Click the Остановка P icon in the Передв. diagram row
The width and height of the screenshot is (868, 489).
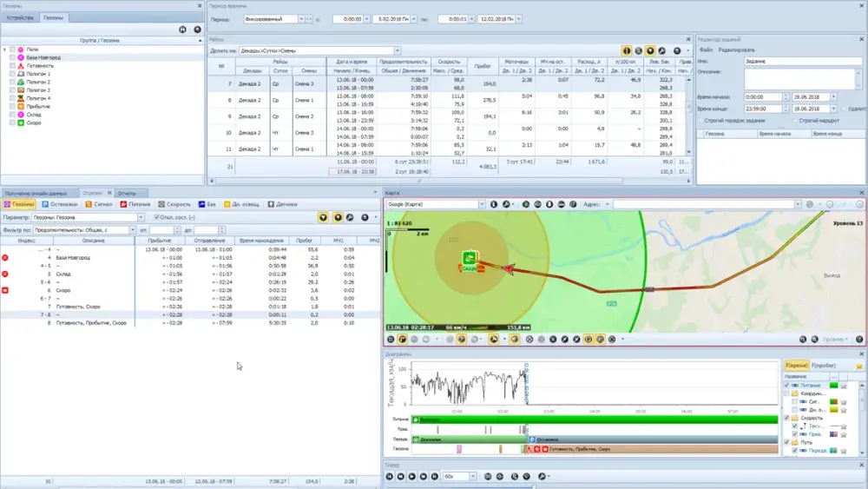click(532, 439)
